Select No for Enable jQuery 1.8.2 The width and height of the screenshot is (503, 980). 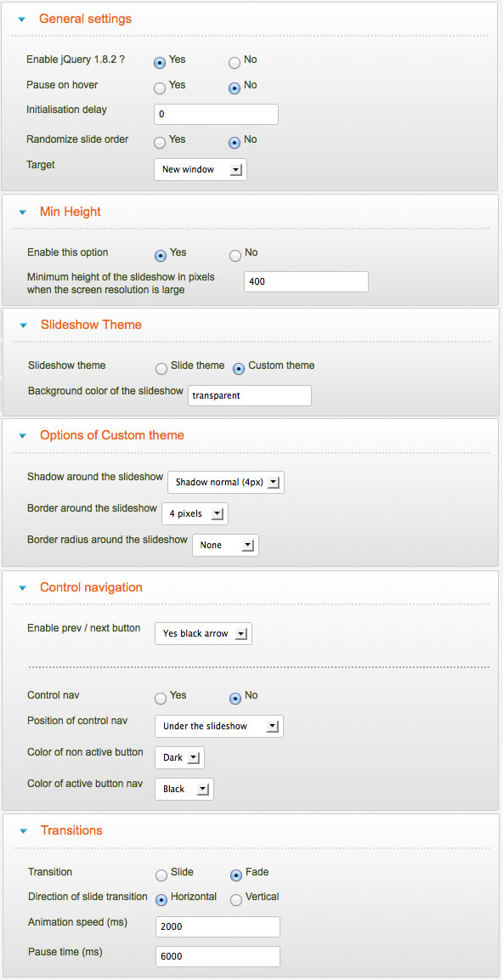[x=235, y=63]
